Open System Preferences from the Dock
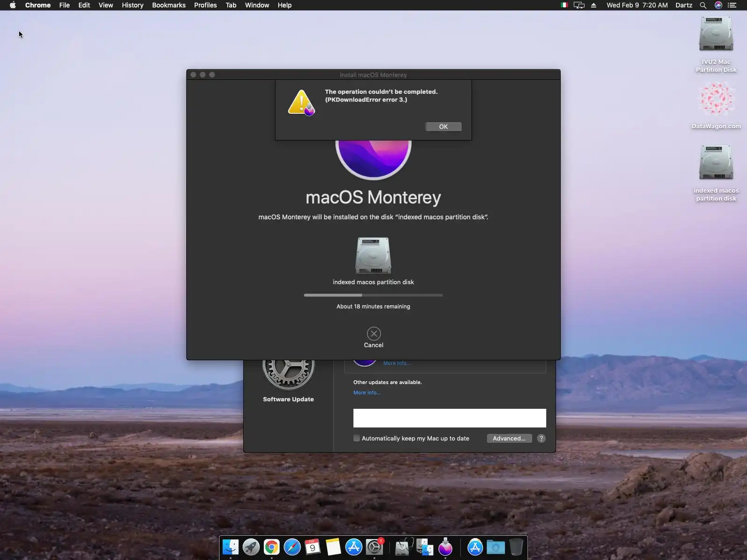Screen dimensions: 747x560 coord(374,547)
